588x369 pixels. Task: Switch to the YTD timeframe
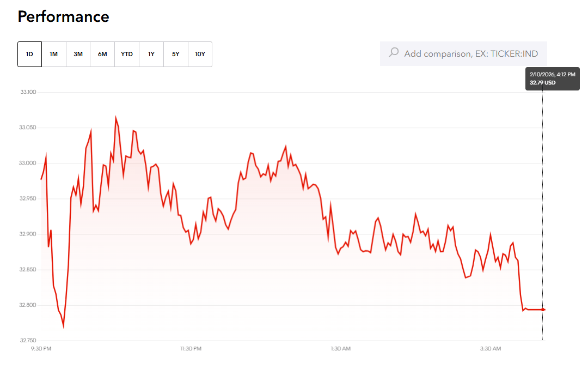[x=126, y=54]
